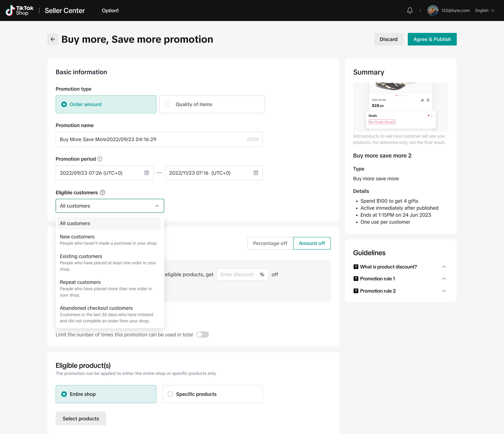
Task: Click the user profile avatar
Action: pyautogui.click(x=433, y=10)
